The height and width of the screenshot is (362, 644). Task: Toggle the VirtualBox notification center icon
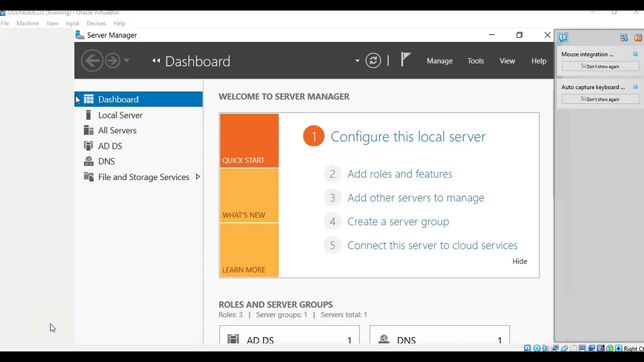coord(562,37)
